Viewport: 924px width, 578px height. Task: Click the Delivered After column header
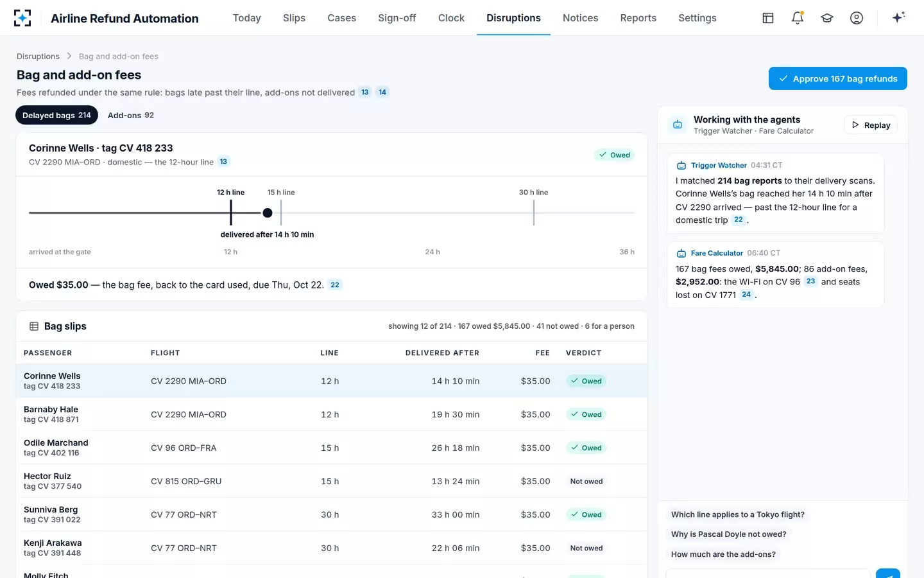(x=442, y=353)
